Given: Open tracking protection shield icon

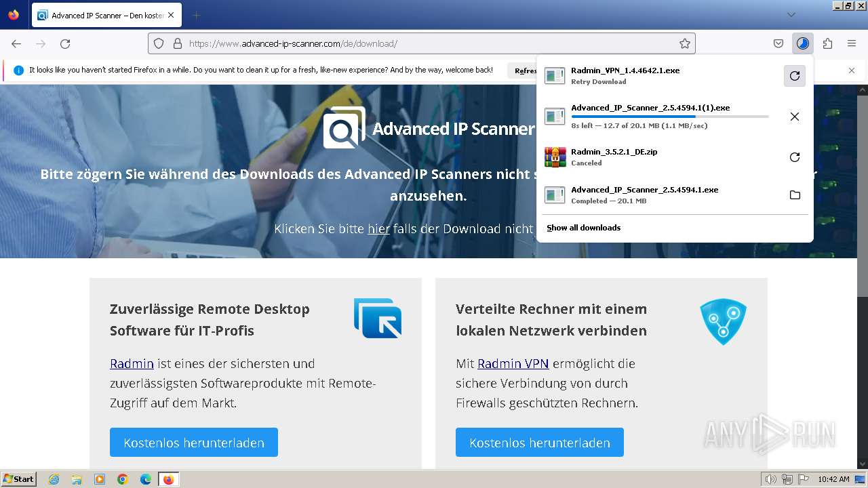Looking at the screenshot, I should 159,43.
